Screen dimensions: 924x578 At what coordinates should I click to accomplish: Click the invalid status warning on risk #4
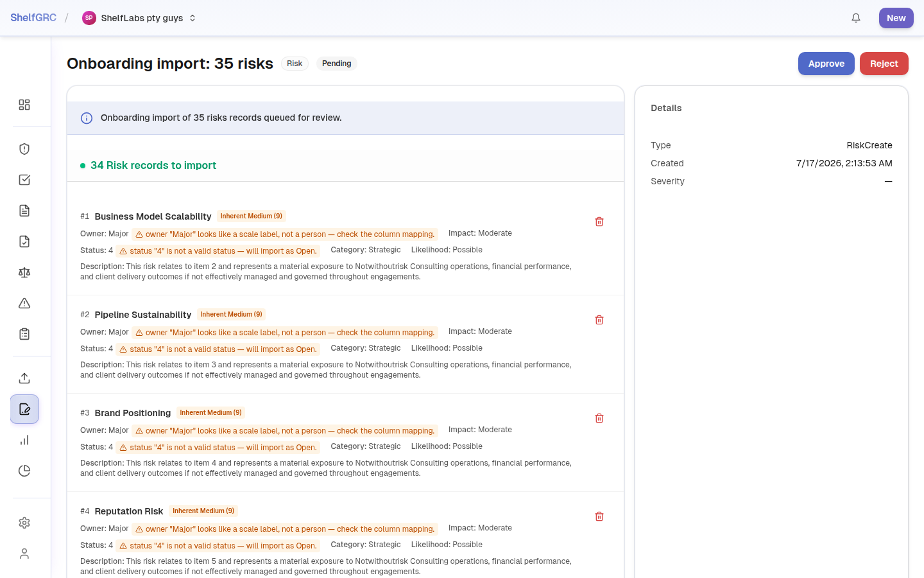coord(218,546)
